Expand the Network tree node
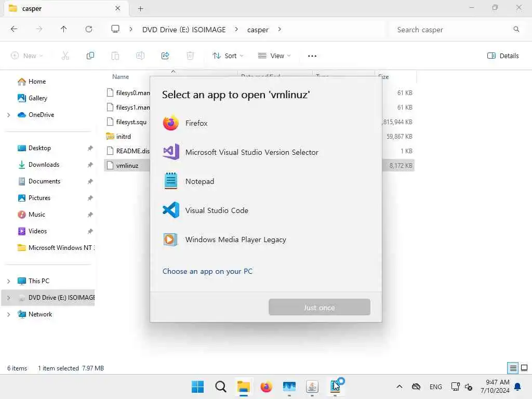The height and width of the screenshot is (399, 532). pyautogui.click(x=9, y=314)
